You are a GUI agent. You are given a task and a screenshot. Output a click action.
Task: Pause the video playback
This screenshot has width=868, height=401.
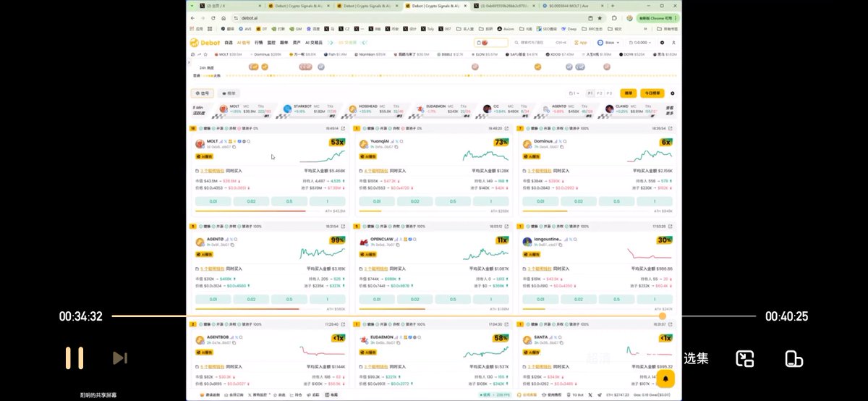75,358
